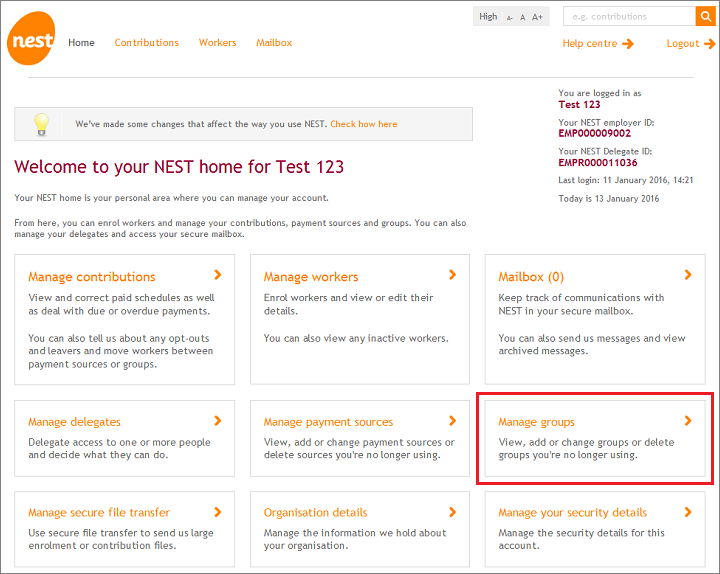This screenshot has width=720, height=574.
Task: Click the Manage workers chevron arrow
Action: pos(453,275)
